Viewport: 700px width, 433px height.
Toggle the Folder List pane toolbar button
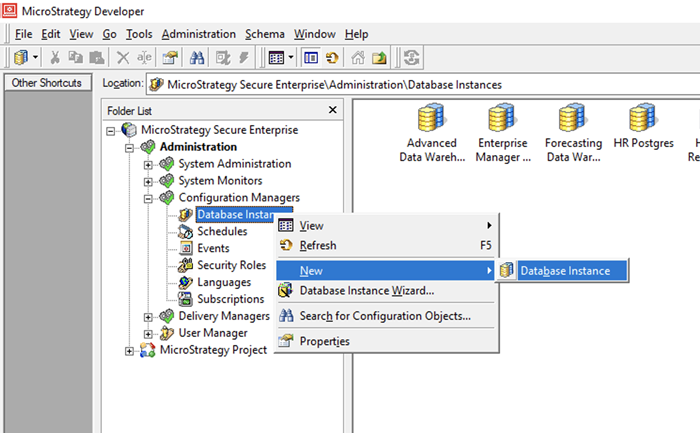(x=311, y=58)
